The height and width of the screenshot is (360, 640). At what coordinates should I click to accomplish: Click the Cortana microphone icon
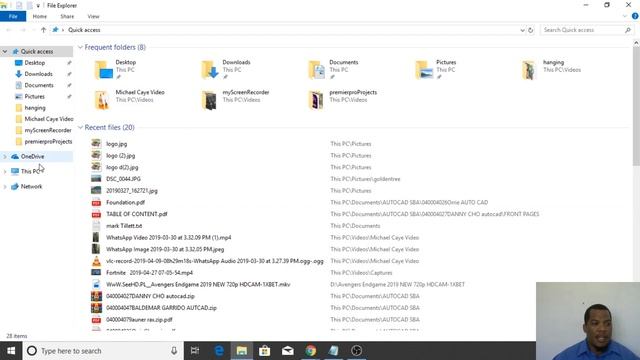pos(174,351)
